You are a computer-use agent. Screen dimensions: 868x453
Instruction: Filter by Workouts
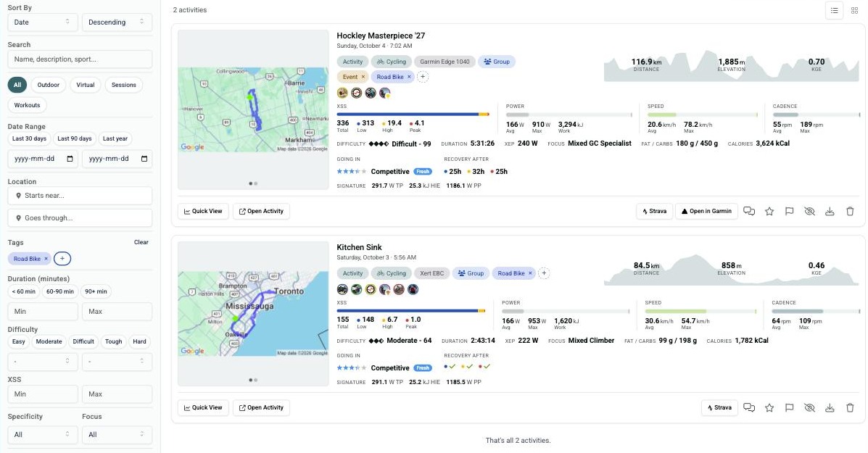[x=27, y=105]
